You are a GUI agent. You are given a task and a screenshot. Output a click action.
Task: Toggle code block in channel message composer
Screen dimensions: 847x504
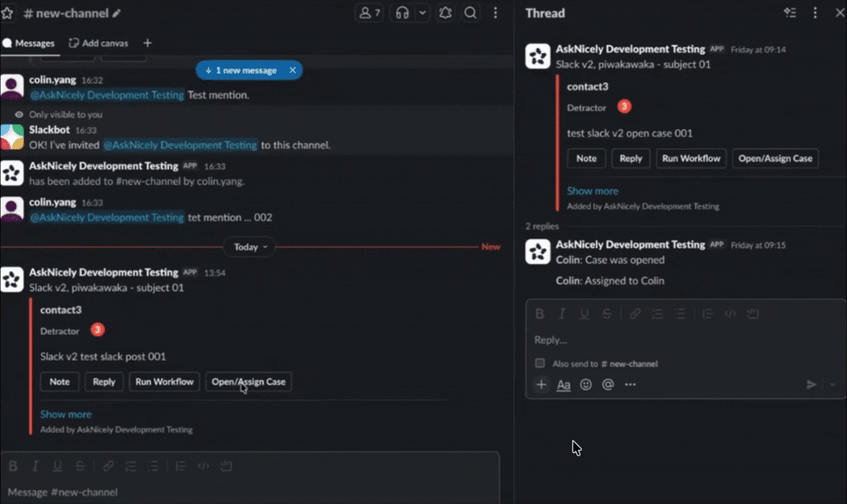pos(226,466)
